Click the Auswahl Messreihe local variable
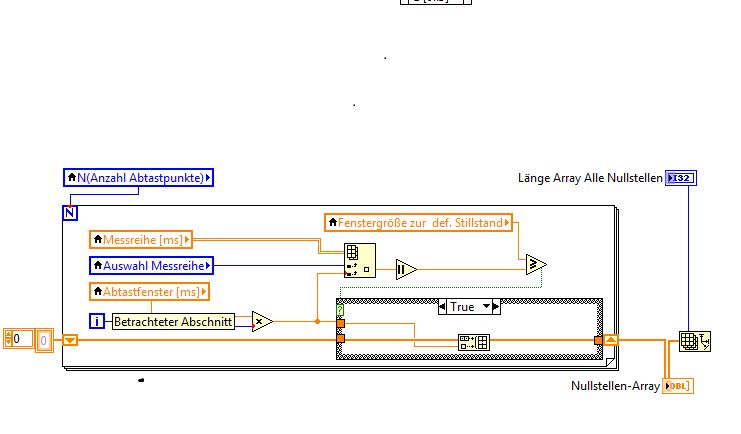 pyautogui.click(x=151, y=266)
